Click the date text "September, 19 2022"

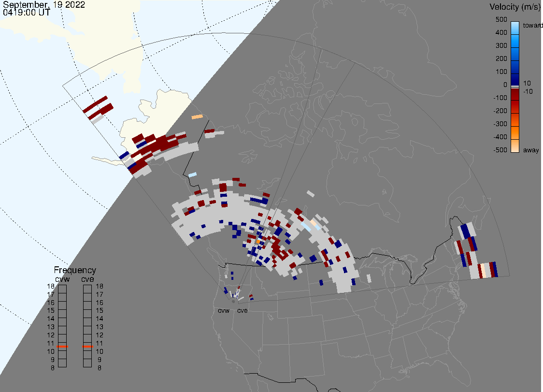(x=44, y=4)
